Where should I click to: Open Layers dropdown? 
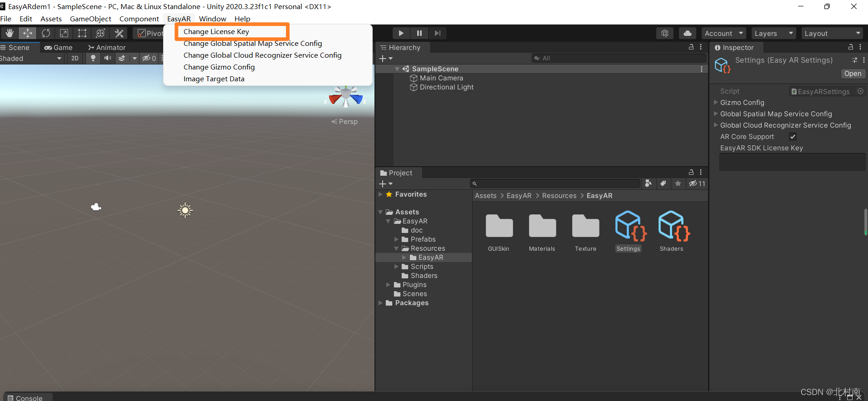[774, 33]
